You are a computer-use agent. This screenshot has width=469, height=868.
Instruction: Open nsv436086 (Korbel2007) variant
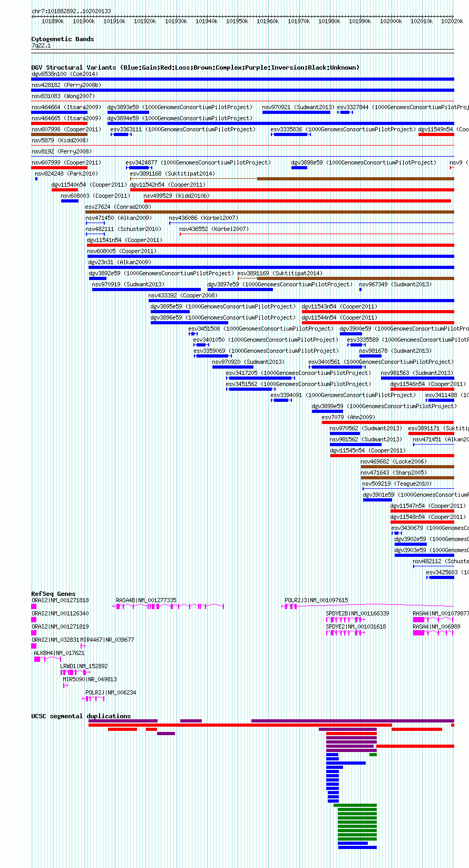tap(203, 218)
